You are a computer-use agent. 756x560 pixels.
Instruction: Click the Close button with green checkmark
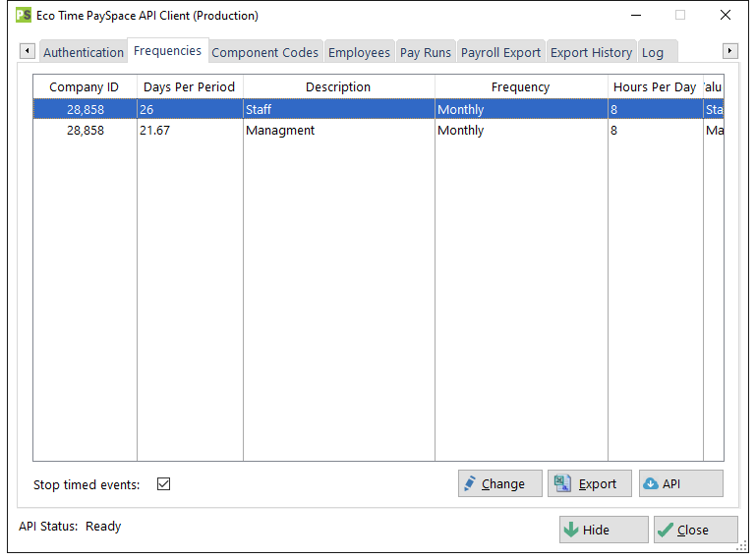point(696,530)
